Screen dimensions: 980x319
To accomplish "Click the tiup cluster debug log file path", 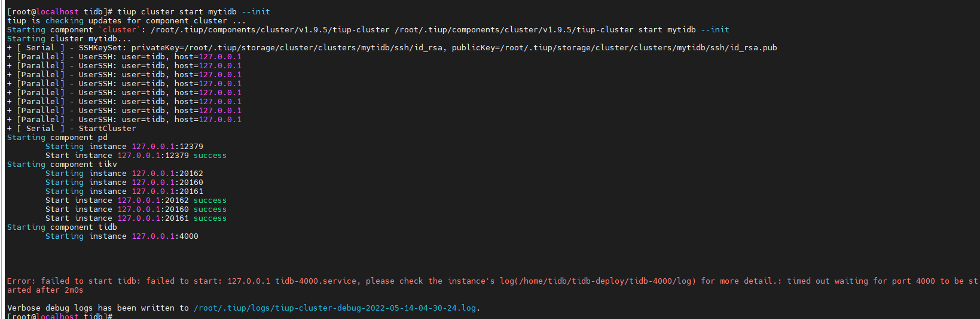I will pyautogui.click(x=335, y=308).
